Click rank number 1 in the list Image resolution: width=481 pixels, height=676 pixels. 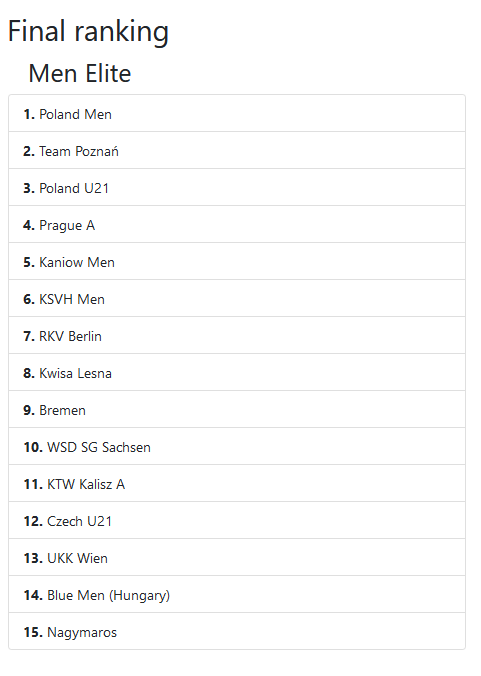(29, 114)
